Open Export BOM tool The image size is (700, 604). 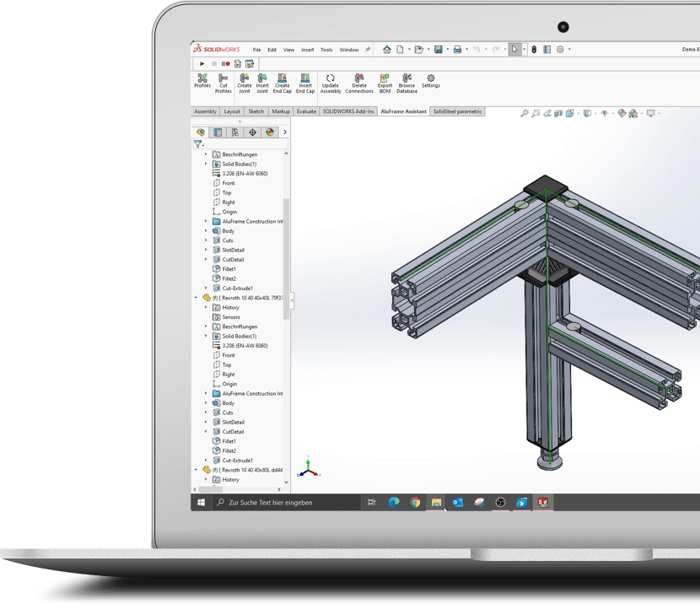pyautogui.click(x=385, y=83)
